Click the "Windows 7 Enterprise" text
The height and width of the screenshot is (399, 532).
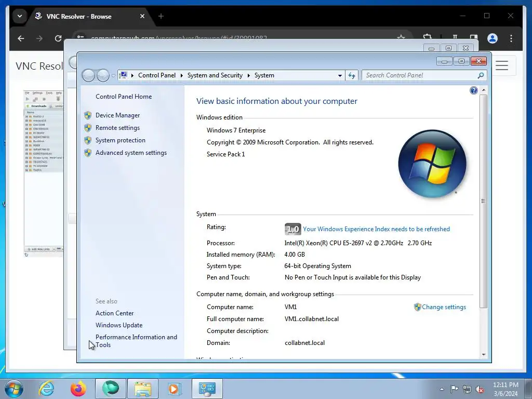pos(236,130)
